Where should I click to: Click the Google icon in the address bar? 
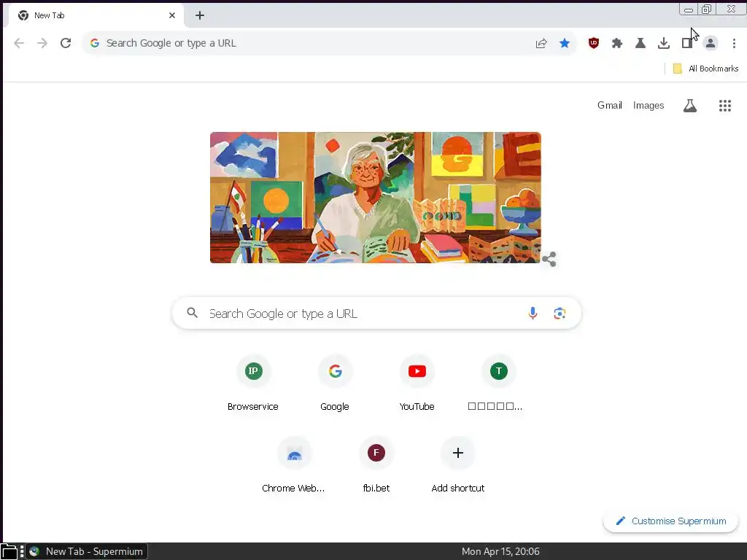[95, 43]
